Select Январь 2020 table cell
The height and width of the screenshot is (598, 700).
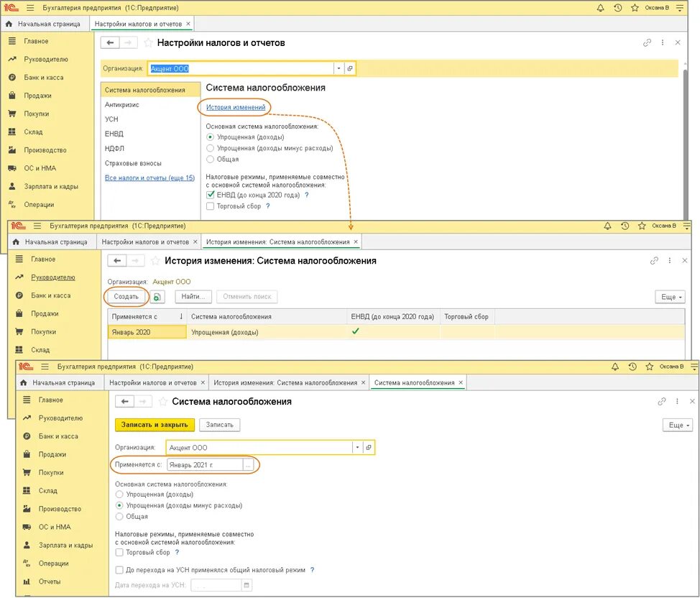point(147,332)
